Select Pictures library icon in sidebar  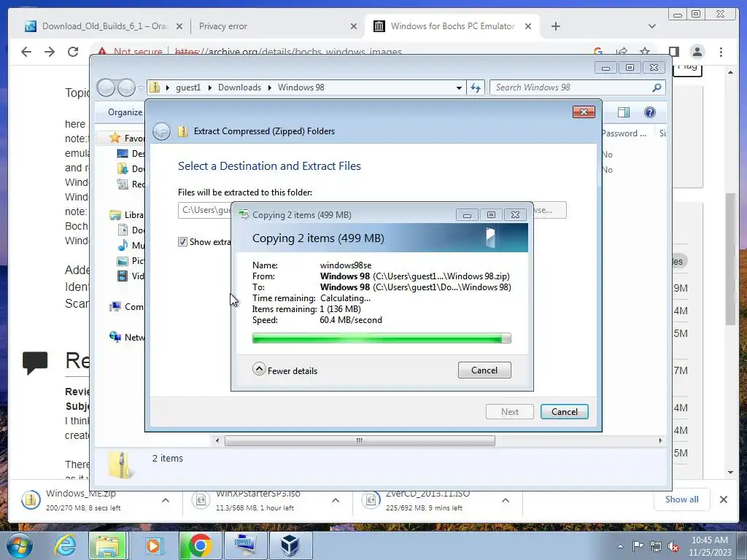coord(123,260)
